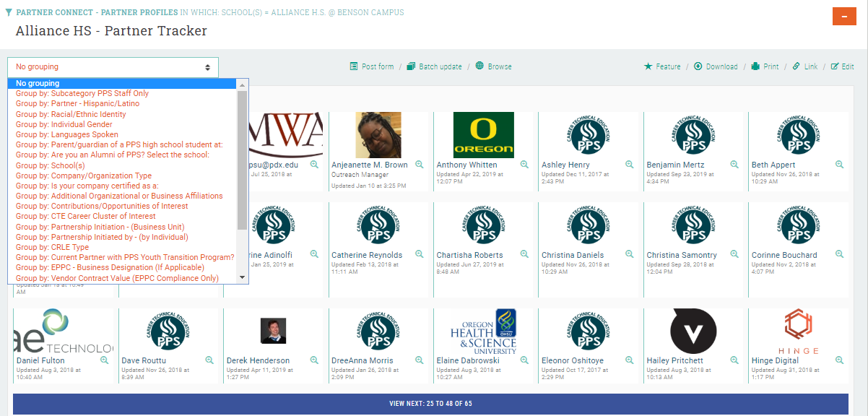Pick Group by: Company/Organization Type
The image size is (868, 416).
(84, 175)
